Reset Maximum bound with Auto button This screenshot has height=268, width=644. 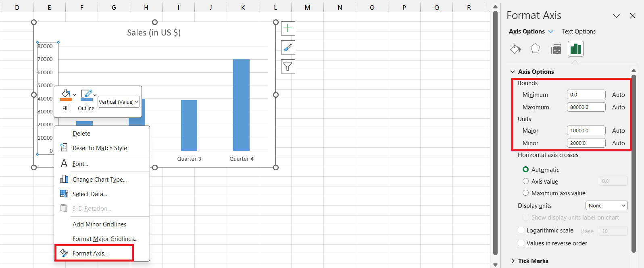coord(618,107)
